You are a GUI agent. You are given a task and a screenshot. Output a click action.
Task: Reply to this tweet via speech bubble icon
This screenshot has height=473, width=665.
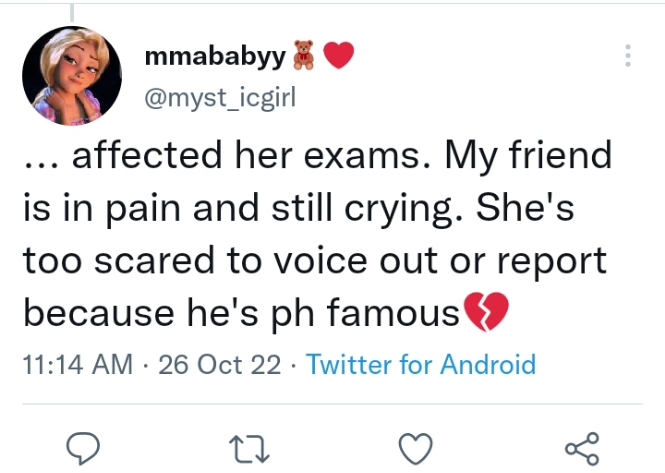[86, 446]
